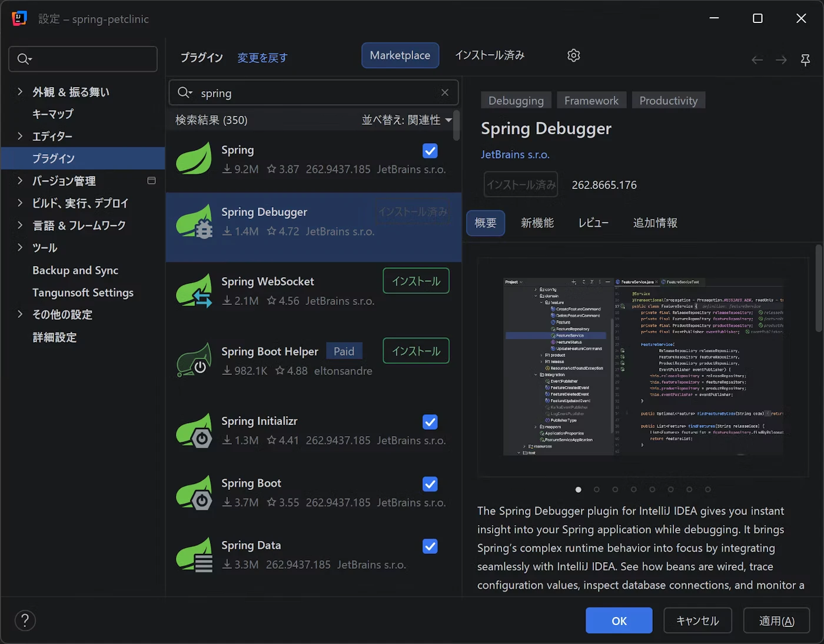Image resolution: width=824 pixels, height=644 pixels.
Task: Click the disabled インストール済み button in details
Action: point(521,185)
